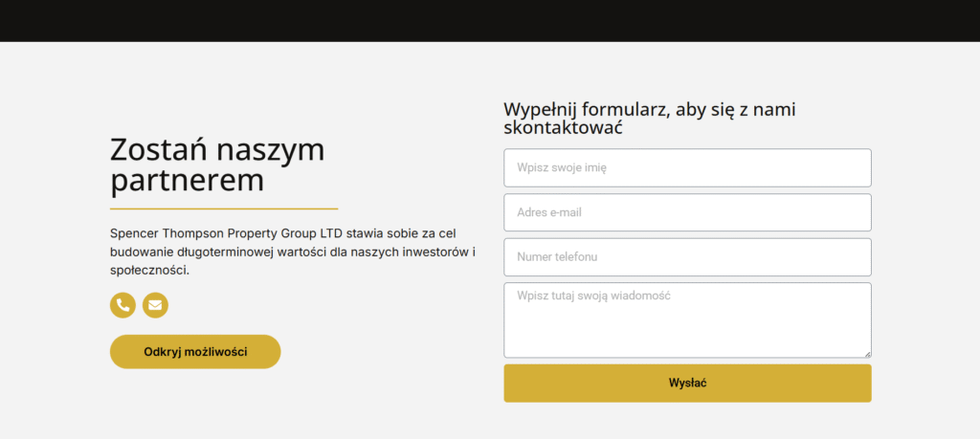Image resolution: width=980 pixels, height=439 pixels.
Task: Select the Numer telefonu input
Action: [x=687, y=257]
